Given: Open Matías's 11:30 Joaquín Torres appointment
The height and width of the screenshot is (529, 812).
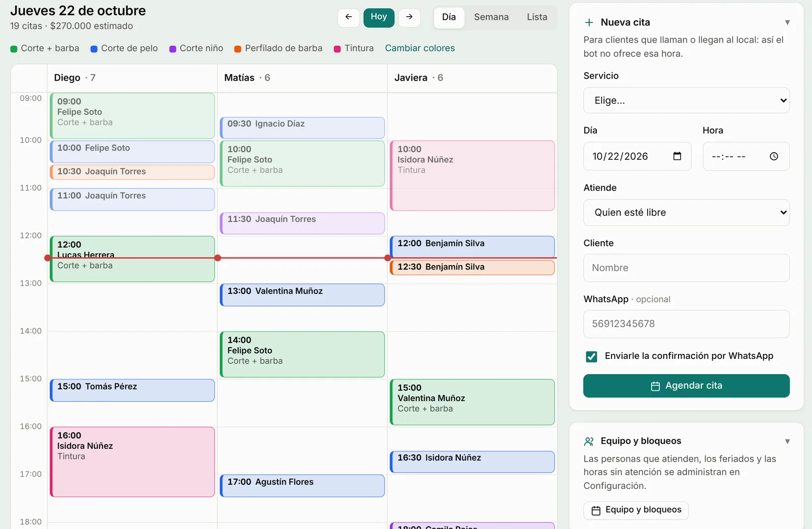Looking at the screenshot, I should click(x=302, y=223).
